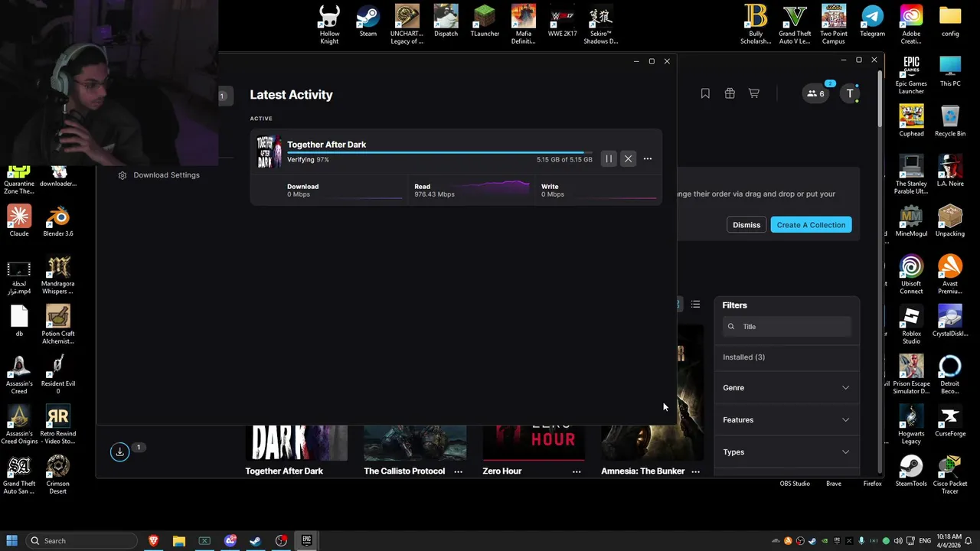
Task: Open Bully Scholarship desktop shortcut
Action: coord(756,24)
